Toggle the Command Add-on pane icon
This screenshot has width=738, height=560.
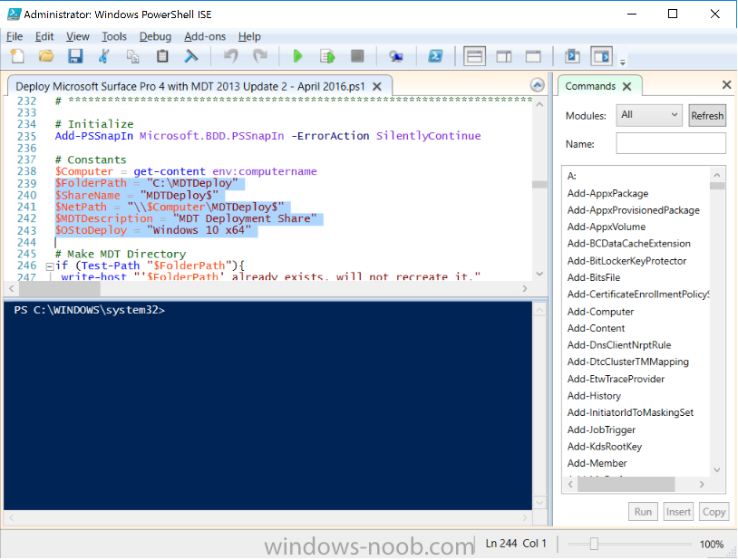click(601, 56)
